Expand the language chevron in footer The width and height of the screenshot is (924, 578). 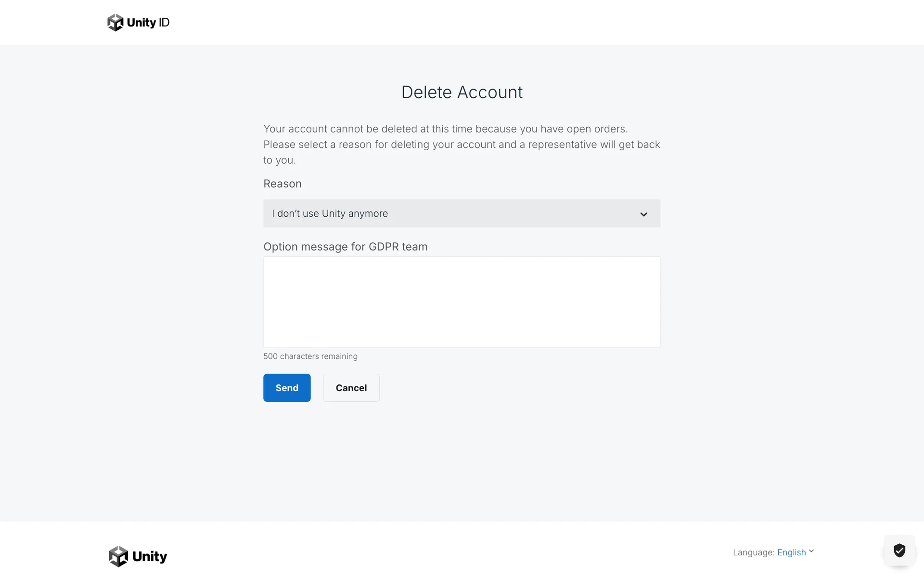tap(811, 551)
